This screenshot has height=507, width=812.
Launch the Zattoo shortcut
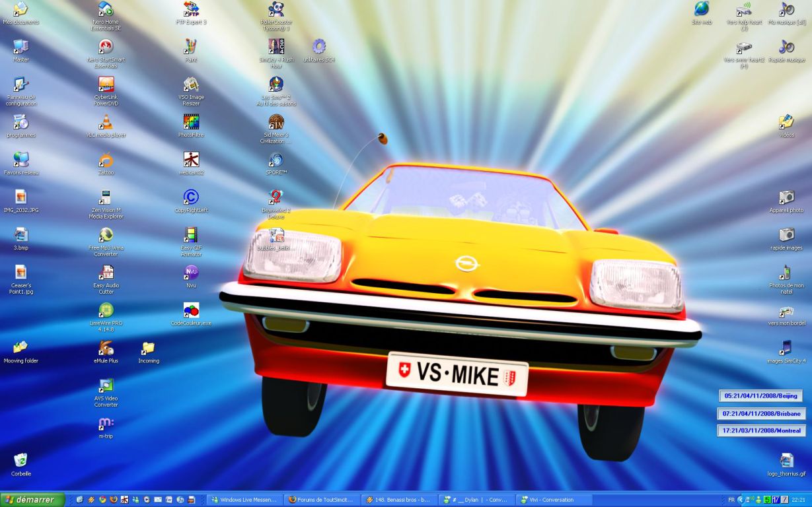[x=106, y=160]
